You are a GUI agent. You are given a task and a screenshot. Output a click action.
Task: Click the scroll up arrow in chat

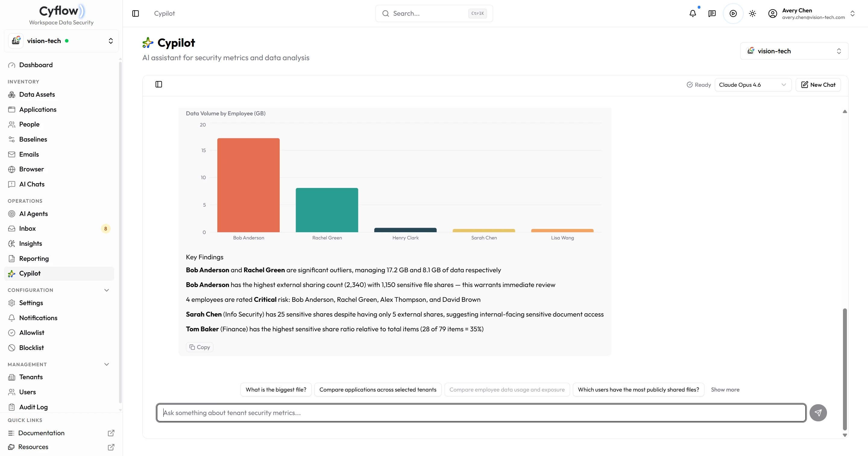click(x=845, y=111)
